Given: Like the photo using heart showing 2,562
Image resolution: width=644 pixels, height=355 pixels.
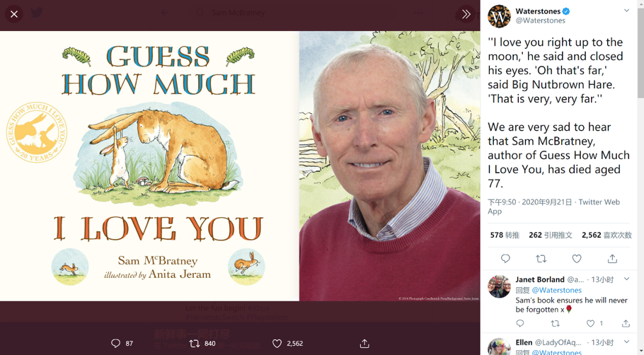Looking at the screenshot, I should click(277, 343).
